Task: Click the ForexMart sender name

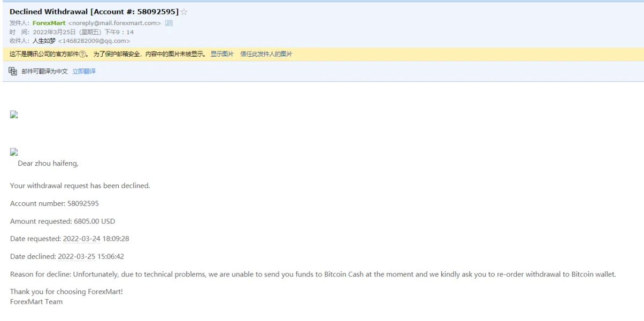Action: (x=49, y=23)
